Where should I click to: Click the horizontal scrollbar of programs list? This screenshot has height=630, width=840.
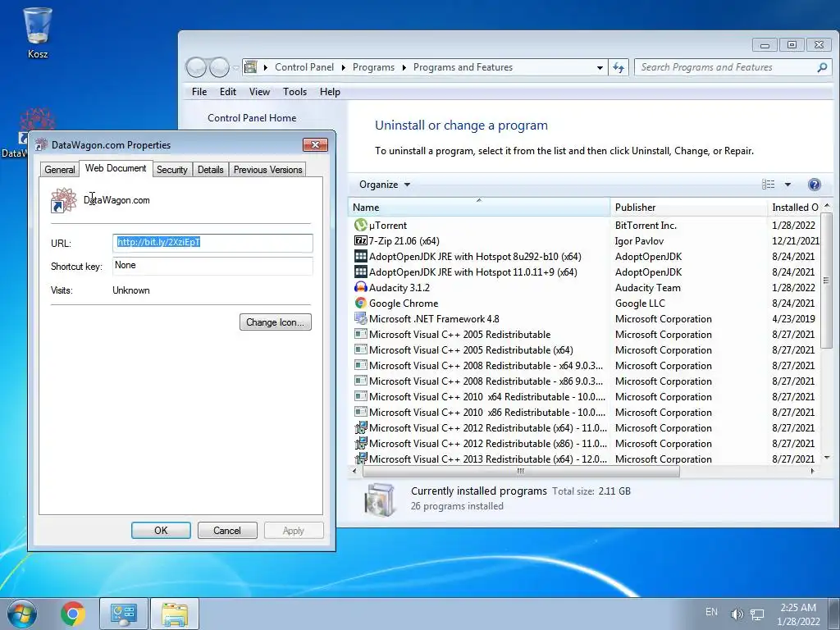(x=521, y=472)
